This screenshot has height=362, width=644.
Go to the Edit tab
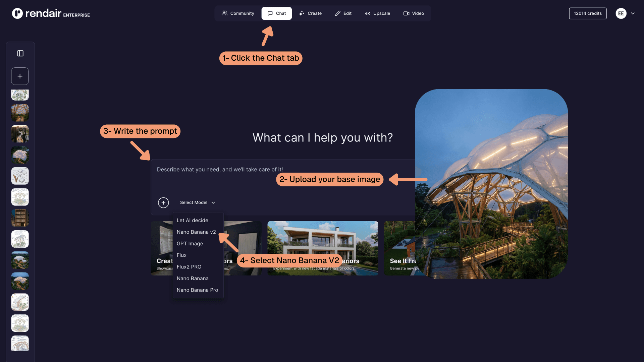[x=343, y=13]
